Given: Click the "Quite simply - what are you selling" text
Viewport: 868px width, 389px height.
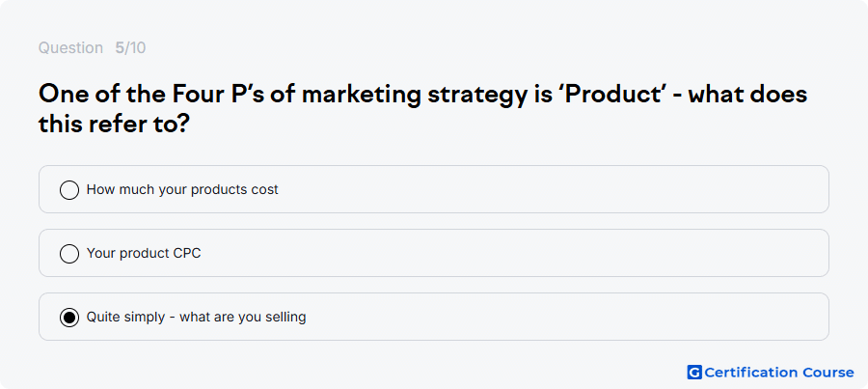Looking at the screenshot, I should 196,317.
